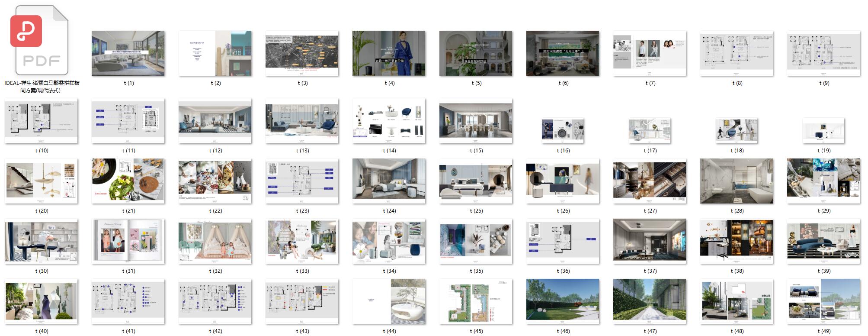Select the t (2) CONTENTS page thumbnail
The height and width of the screenshot is (336, 868).
point(215,53)
